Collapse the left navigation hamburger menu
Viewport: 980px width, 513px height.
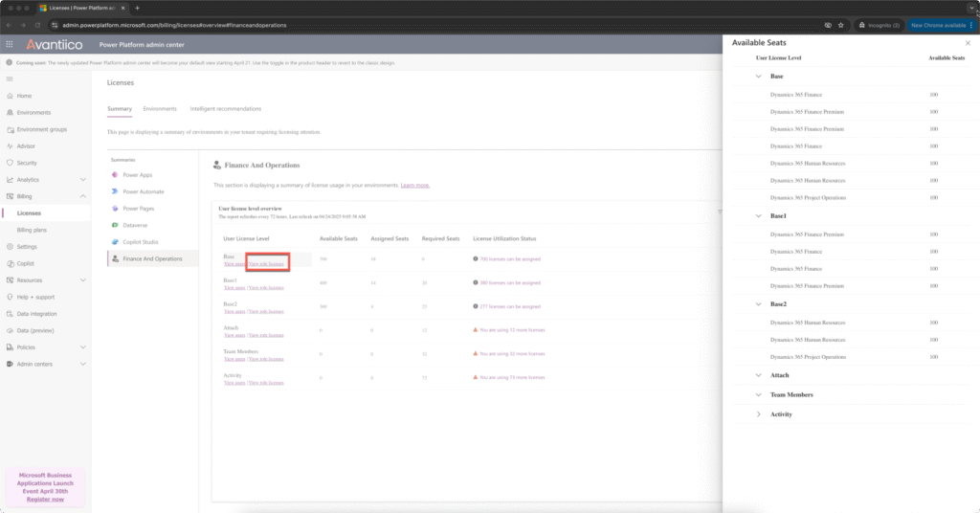pos(10,79)
